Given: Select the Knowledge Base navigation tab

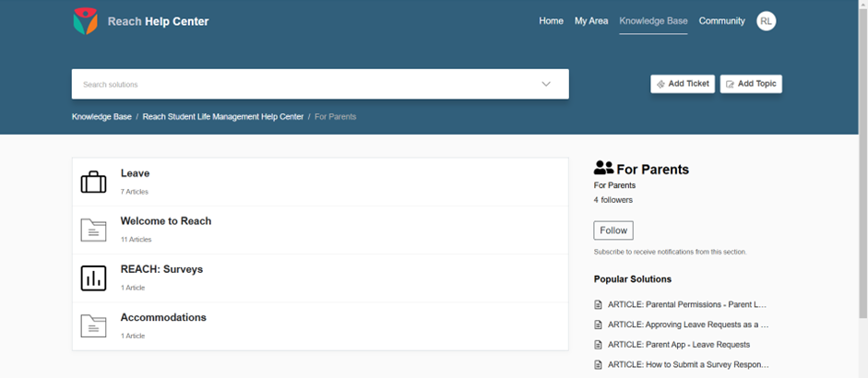Looking at the screenshot, I should point(653,21).
